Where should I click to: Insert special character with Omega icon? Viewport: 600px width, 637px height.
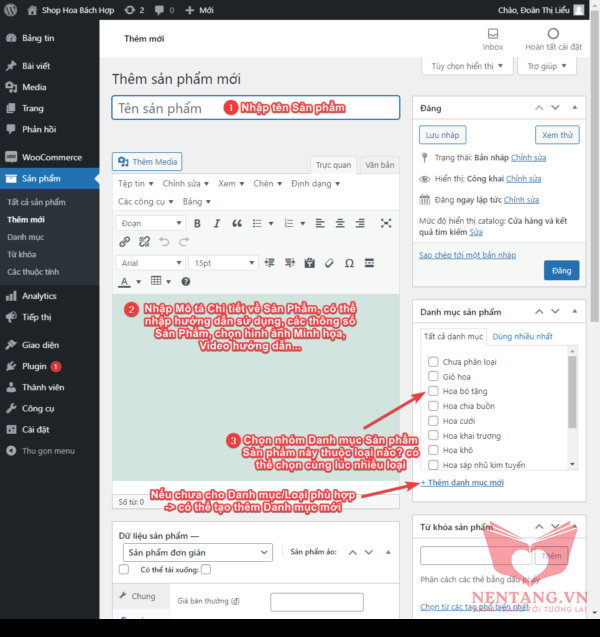348,263
